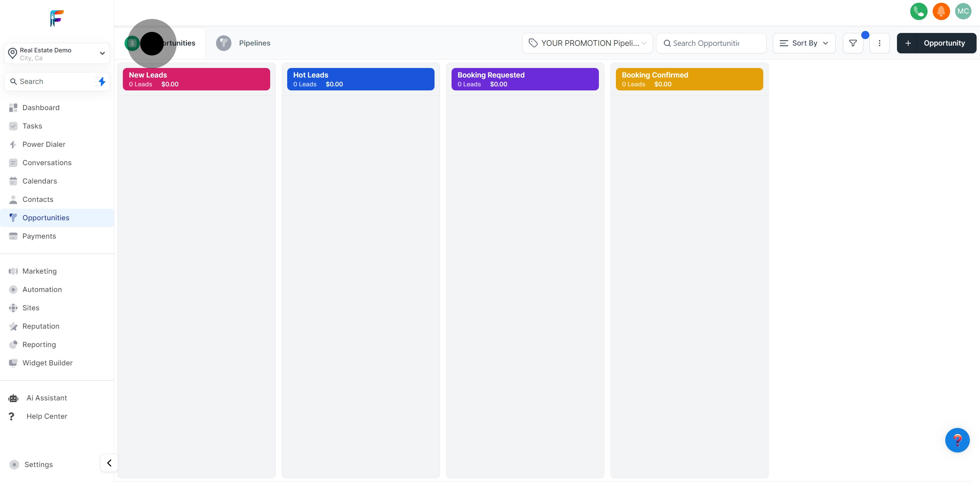Go to Contacts in the sidebar
Image resolution: width=980 pixels, height=482 pixels.
(38, 200)
